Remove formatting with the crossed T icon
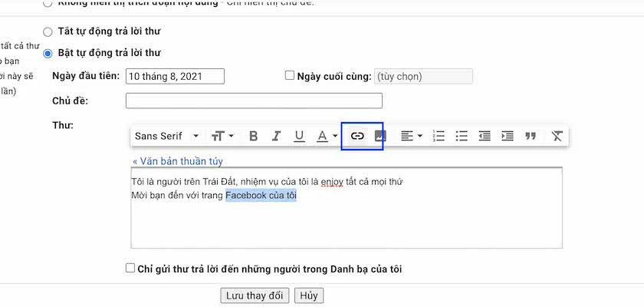 click(557, 136)
